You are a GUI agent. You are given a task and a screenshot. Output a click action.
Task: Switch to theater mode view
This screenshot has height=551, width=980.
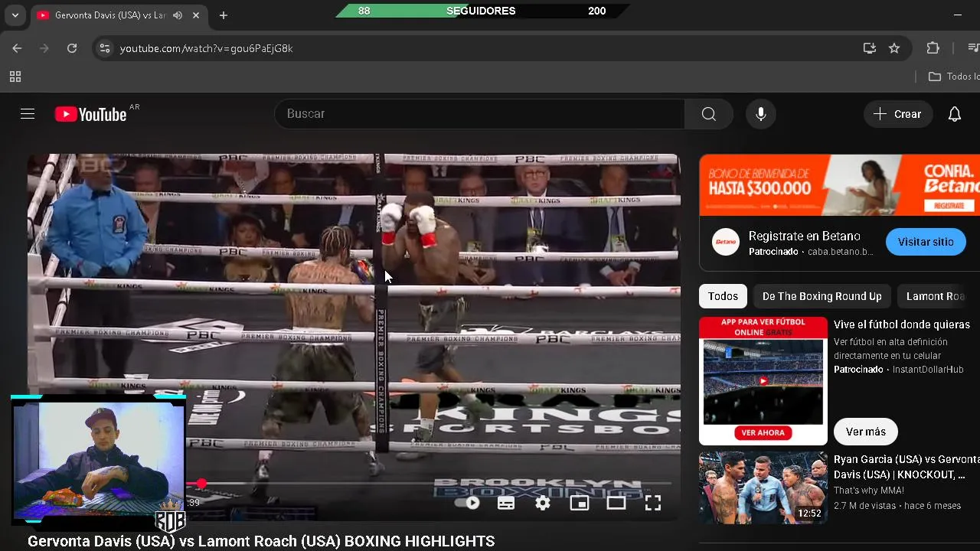pyautogui.click(x=616, y=503)
